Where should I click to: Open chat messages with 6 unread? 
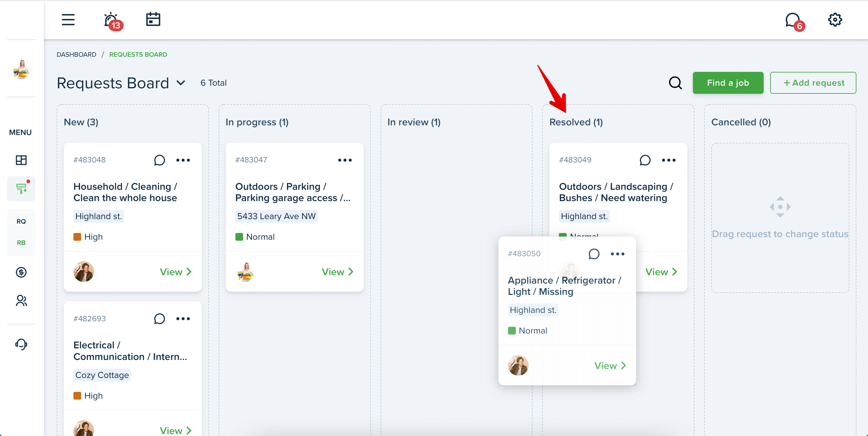click(795, 22)
